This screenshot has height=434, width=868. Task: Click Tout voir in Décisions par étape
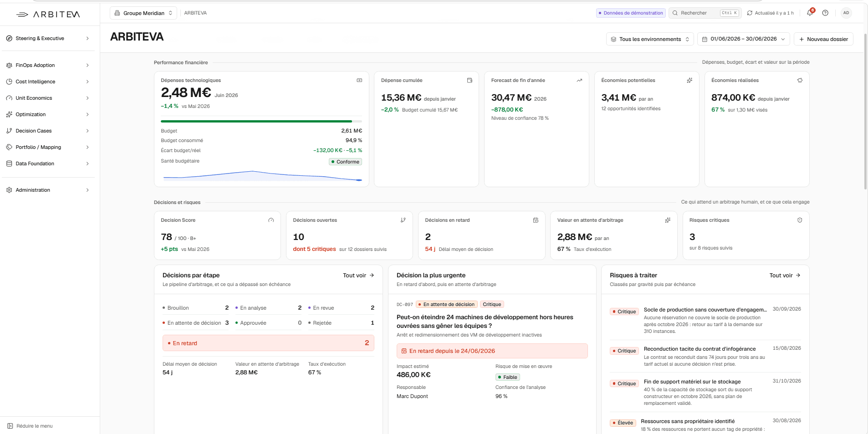[x=358, y=276]
